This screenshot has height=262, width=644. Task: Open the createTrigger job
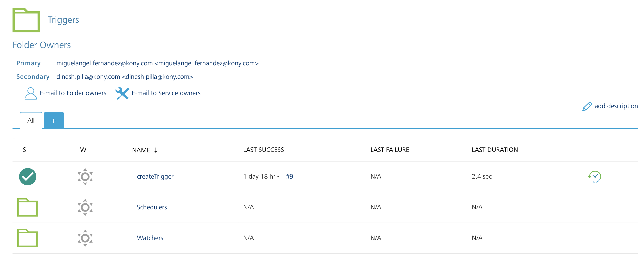(155, 177)
